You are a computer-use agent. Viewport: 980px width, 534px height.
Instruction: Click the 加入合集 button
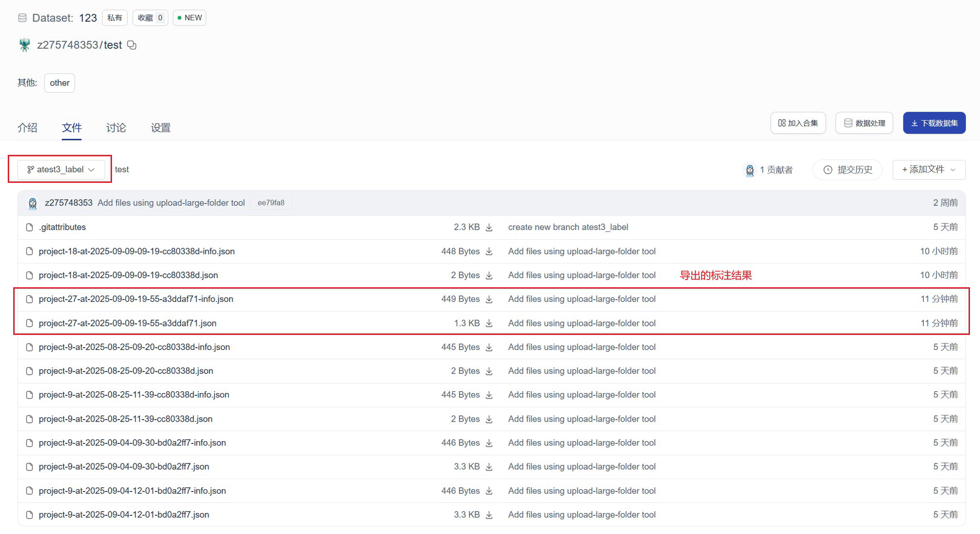coord(798,123)
